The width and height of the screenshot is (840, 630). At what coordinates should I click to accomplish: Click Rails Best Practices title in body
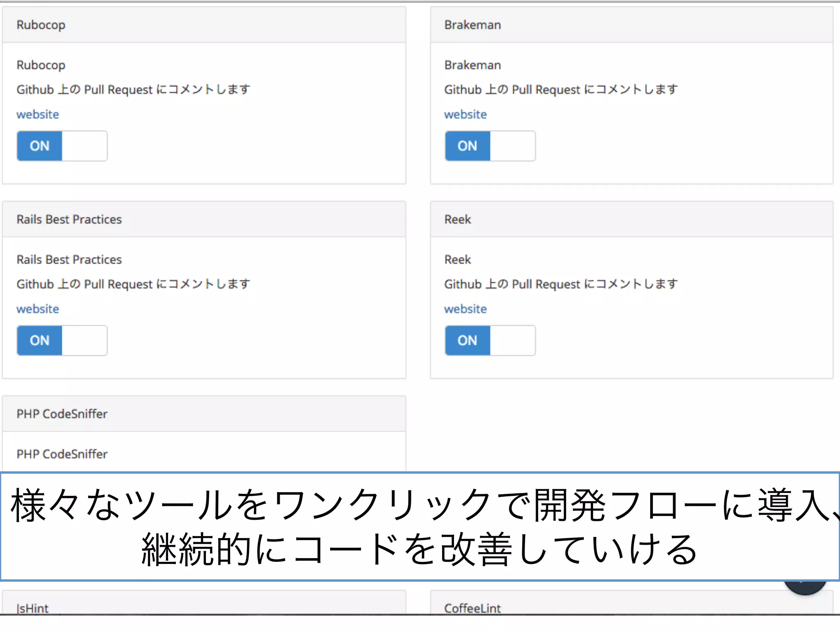coord(69,260)
